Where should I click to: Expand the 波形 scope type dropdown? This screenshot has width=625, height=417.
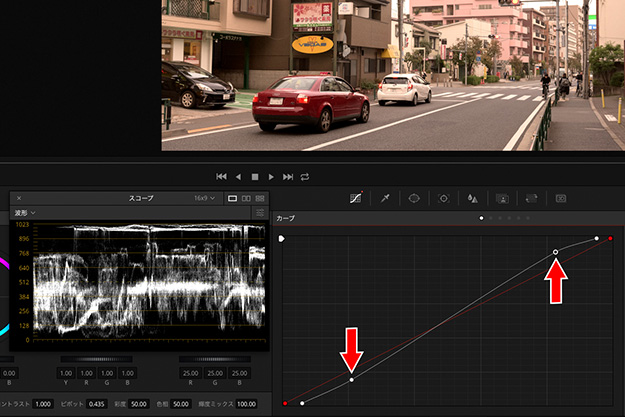tap(25, 213)
